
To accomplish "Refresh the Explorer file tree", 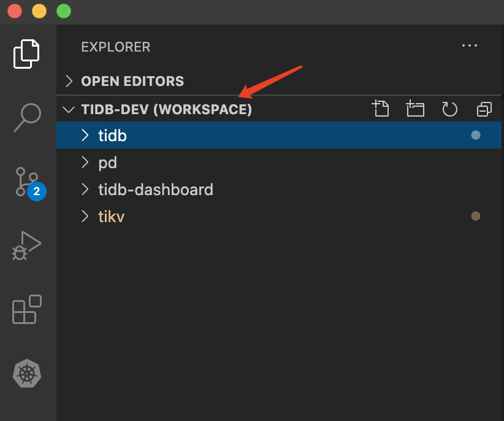I will point(450,109).
